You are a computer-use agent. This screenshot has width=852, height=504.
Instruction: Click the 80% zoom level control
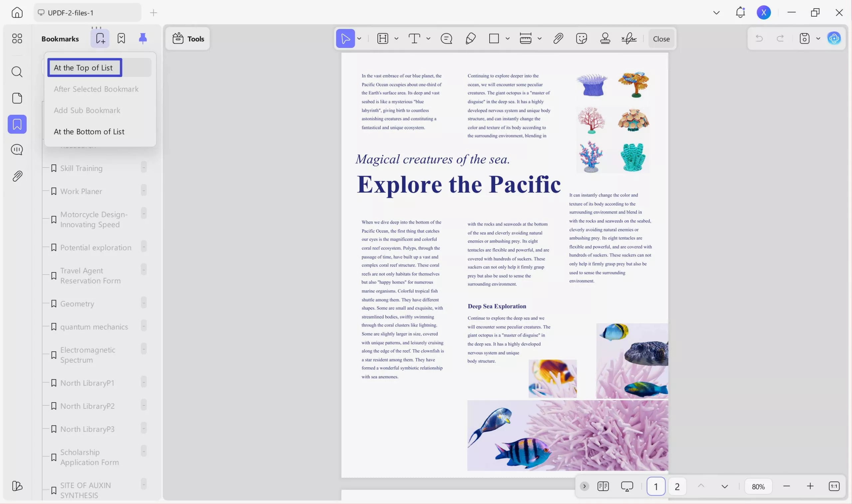coord(758,486)
